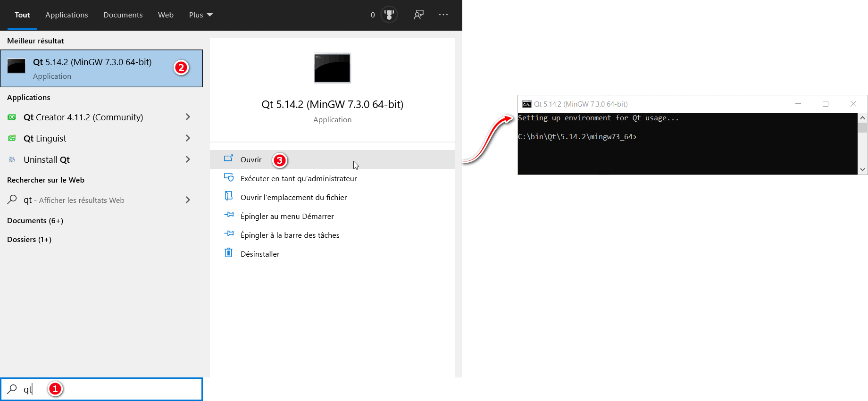Expand Uninstall Qt options chevron
This screenshot has width=868, height=401.
tap(188, 159)
